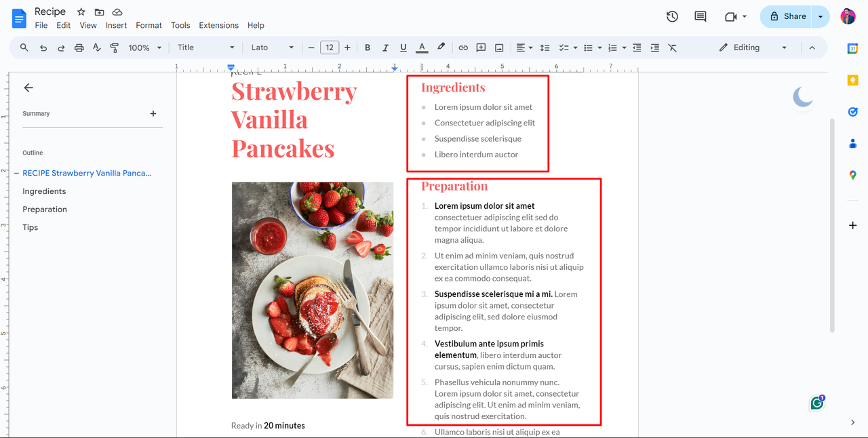This screenshot has width=868, height=438.
Task: Decrease indent
Action: [637, 47]
